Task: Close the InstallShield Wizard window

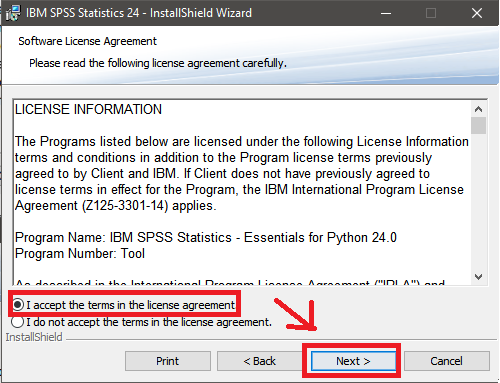Action: point(477,13)
